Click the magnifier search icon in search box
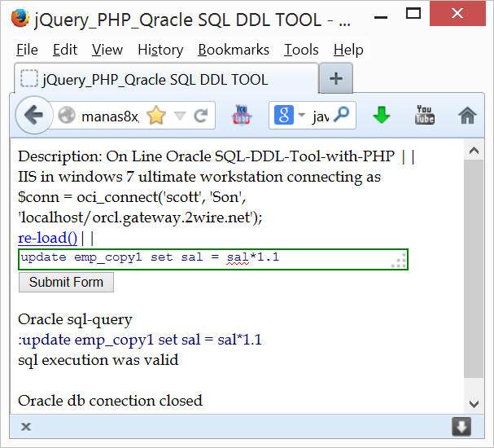This screenshot has height=448, width=494. click(342, 116)
